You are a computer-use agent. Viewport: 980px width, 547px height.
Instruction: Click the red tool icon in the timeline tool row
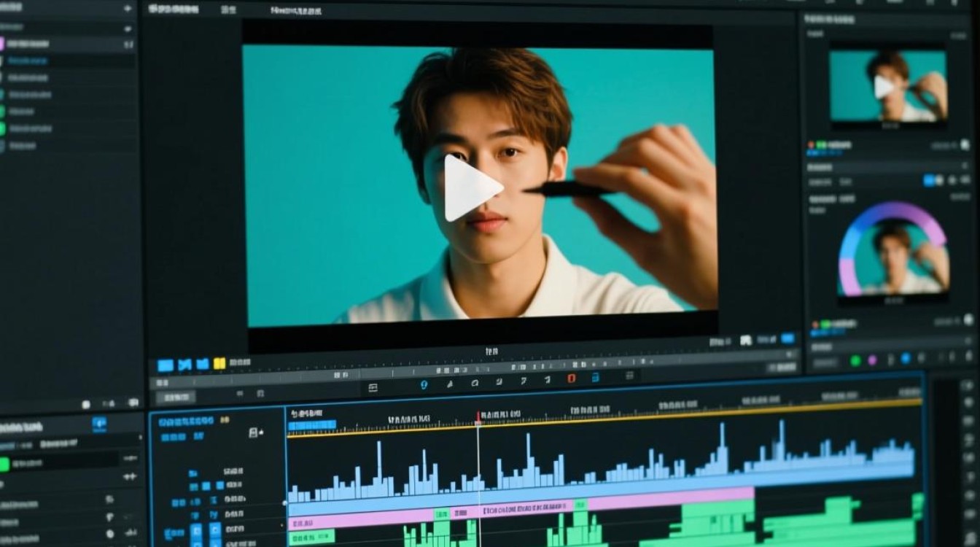tap(571, 379)
